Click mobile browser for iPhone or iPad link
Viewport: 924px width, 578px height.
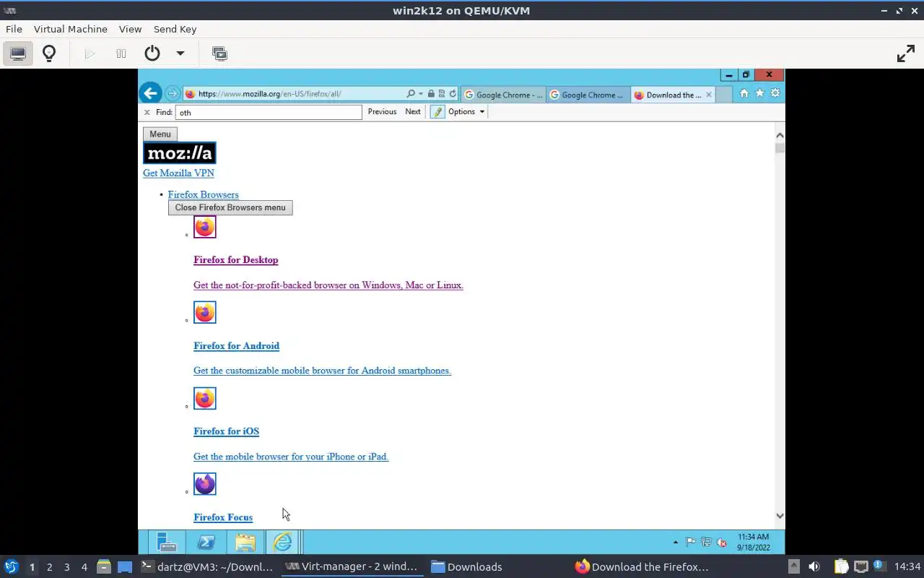coord(291,457)
